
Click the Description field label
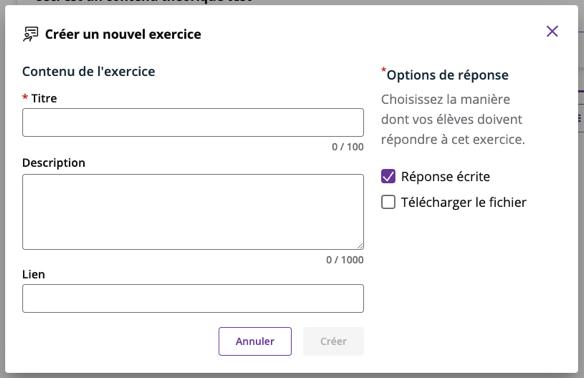[x=54, y=163]
